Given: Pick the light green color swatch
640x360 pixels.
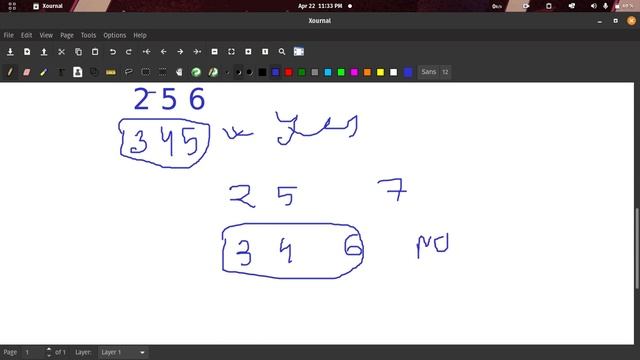Looking at the screenshot, I should point(341,72).
